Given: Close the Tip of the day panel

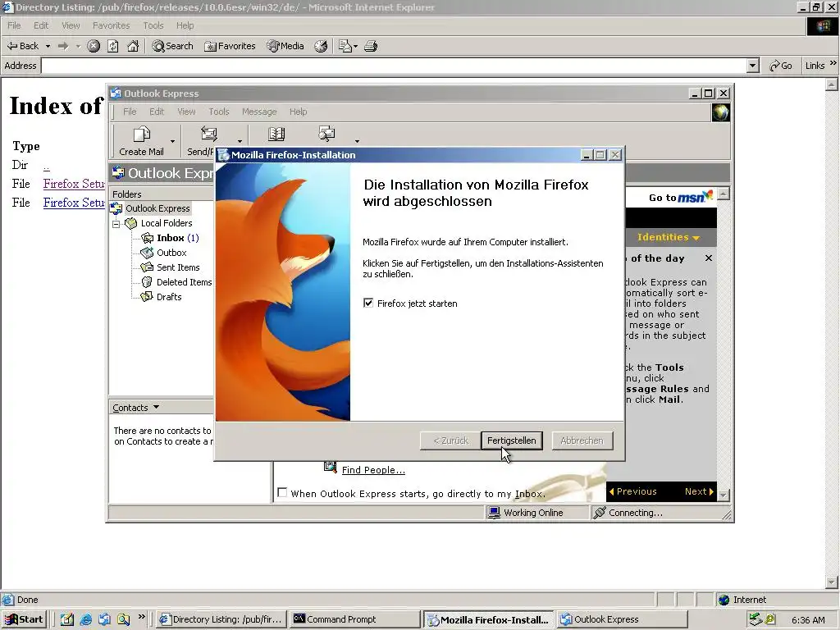Looking at the screenshot, I should pos(709,258).
